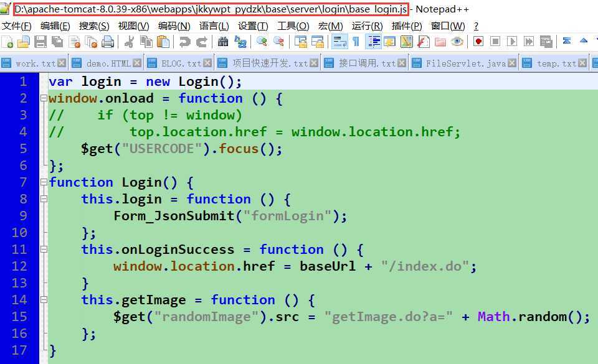Toggle the Monitoring eye icon

457,42
